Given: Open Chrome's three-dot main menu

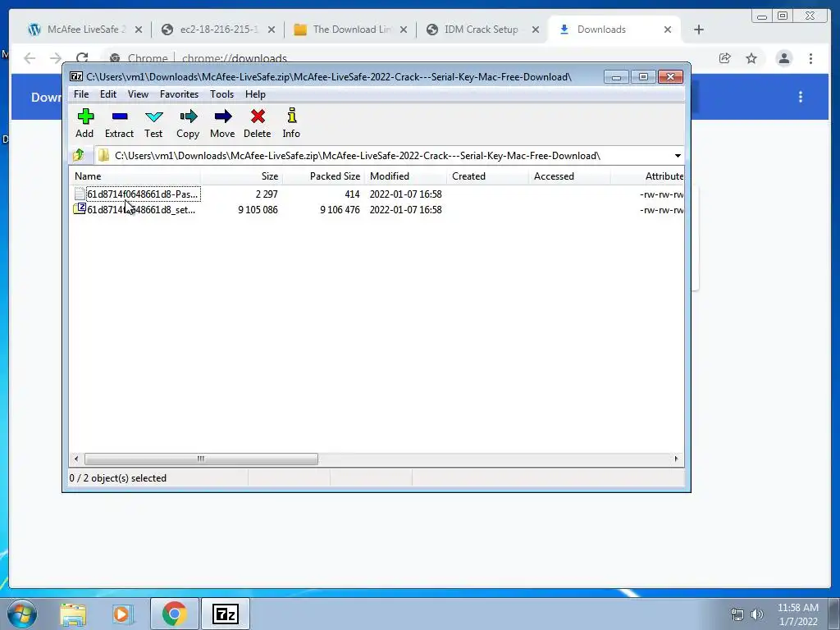Looking at the screenshot, I should point(811,58).
